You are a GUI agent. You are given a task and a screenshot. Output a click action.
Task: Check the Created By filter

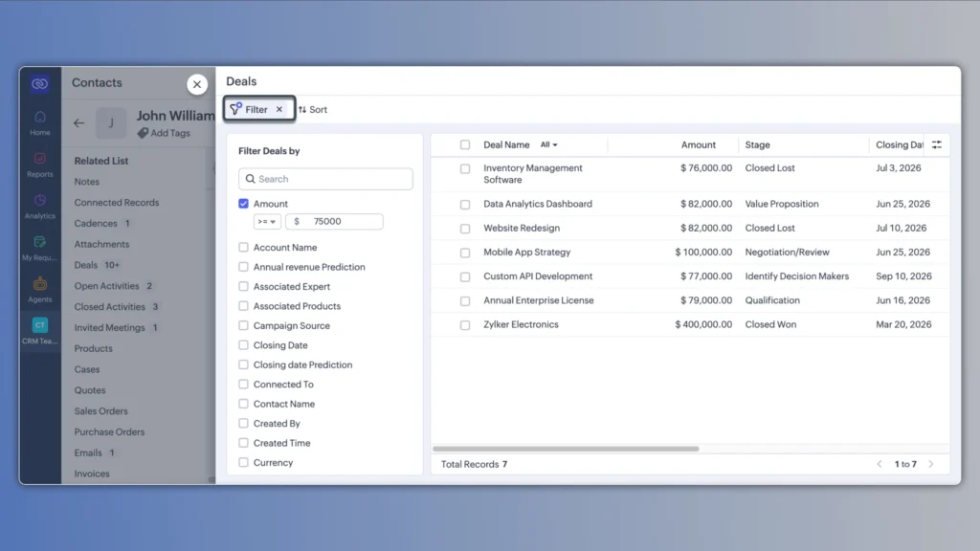tap(244, 424)
